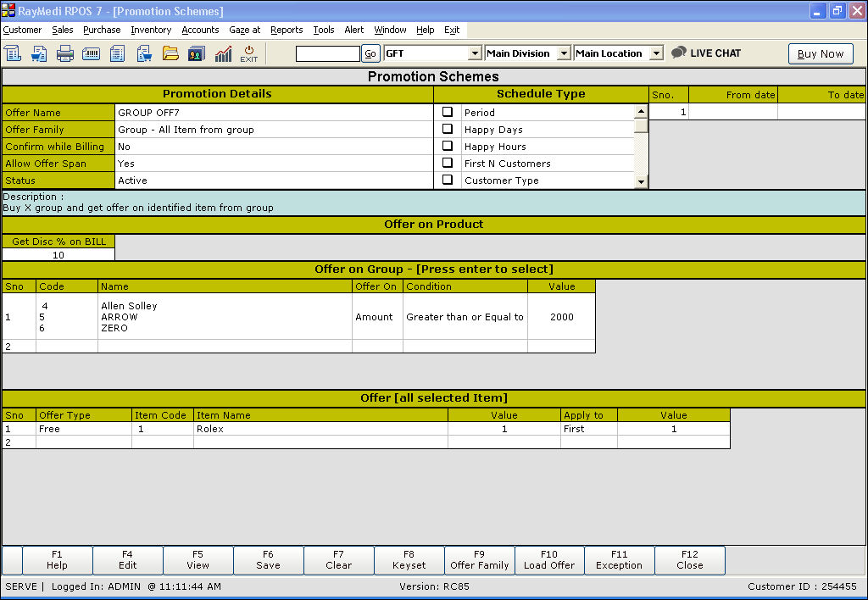Open the Inventory menu
This screenshot has width=868, height=600.
pos(151,30)
